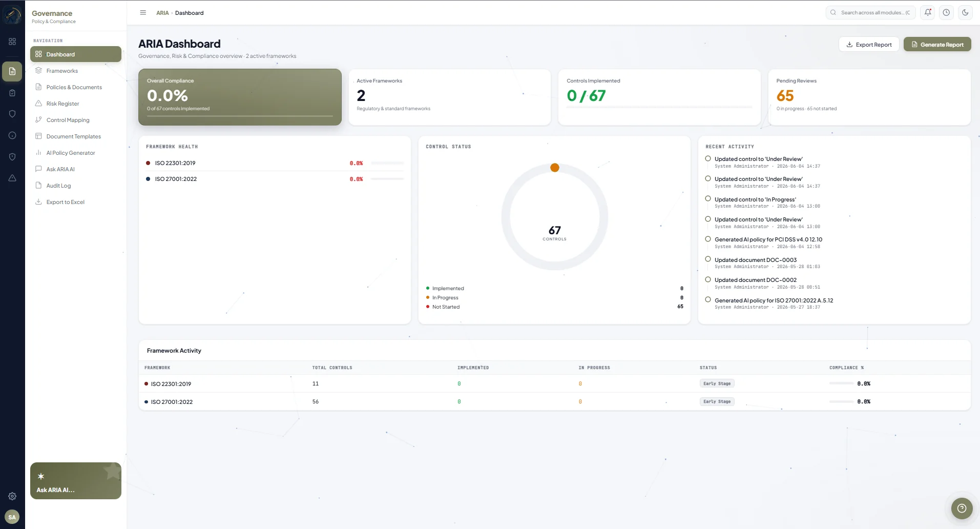Open the clipboard check icon in the rail
980x529 pixels.
click(x=12, y=93)
